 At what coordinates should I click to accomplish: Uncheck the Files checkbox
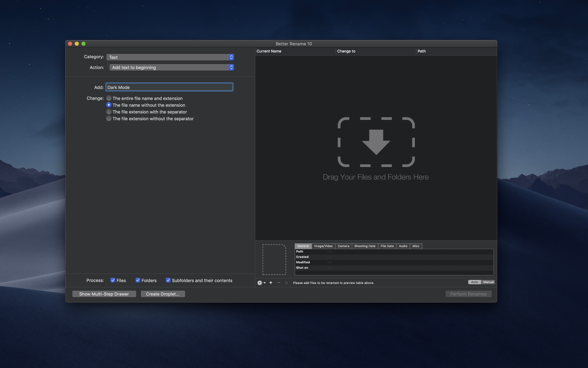pyautogui.click(x=113, y=280)
